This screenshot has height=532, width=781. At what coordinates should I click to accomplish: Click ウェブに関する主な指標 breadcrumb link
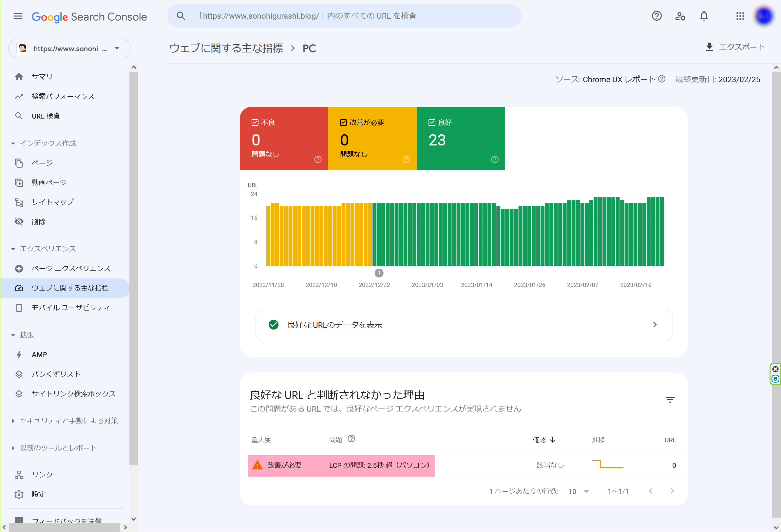click(x=226, y=48)
